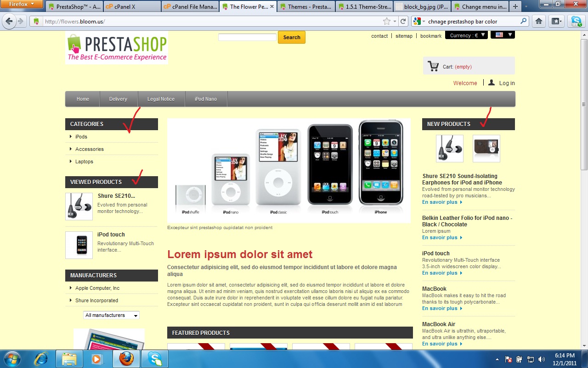
Task: Open the shopping cart icon
Action: (x=433, y=66)
